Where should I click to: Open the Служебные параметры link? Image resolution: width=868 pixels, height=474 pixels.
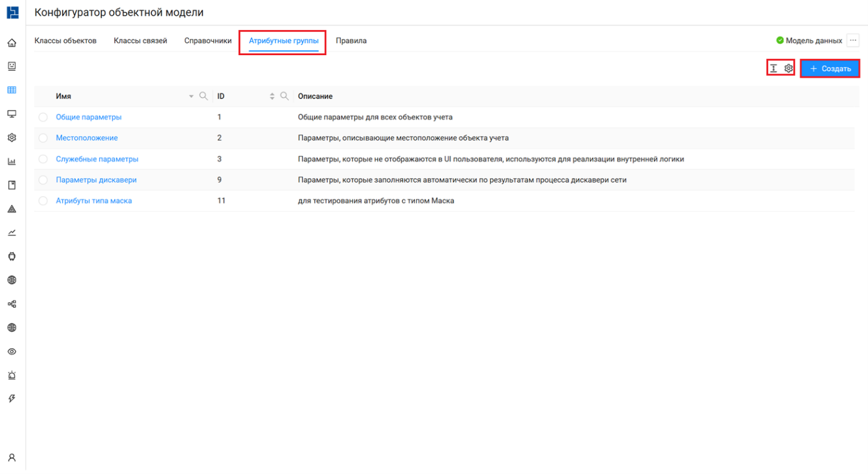97,159
